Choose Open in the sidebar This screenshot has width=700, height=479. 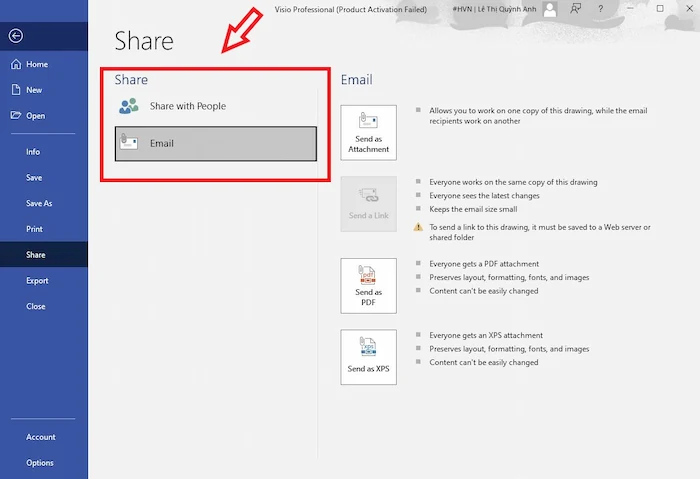point(44,116)
